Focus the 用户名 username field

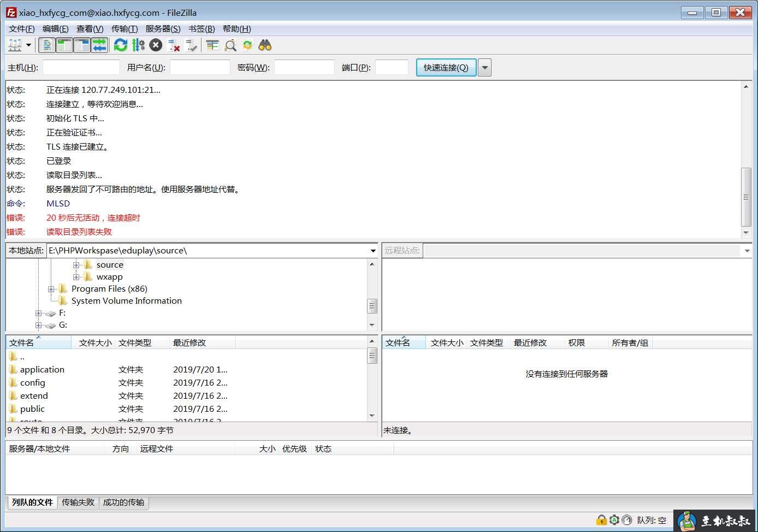tap(200, 67)
